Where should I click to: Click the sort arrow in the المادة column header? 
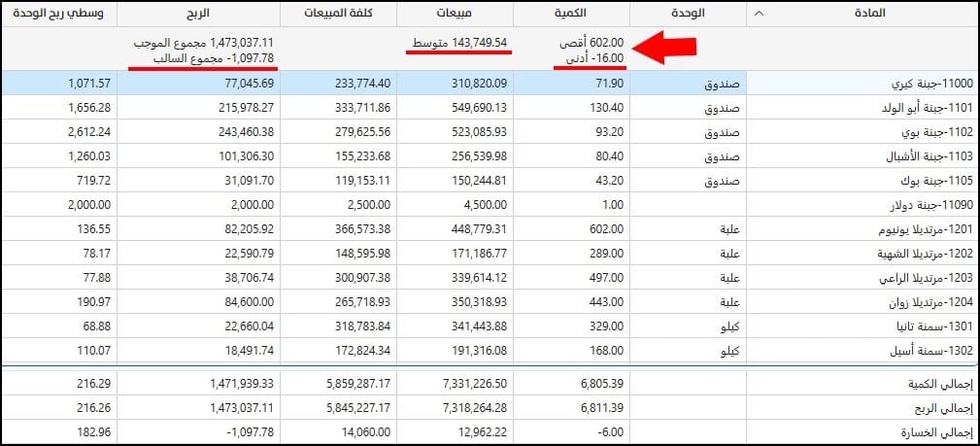759,14
